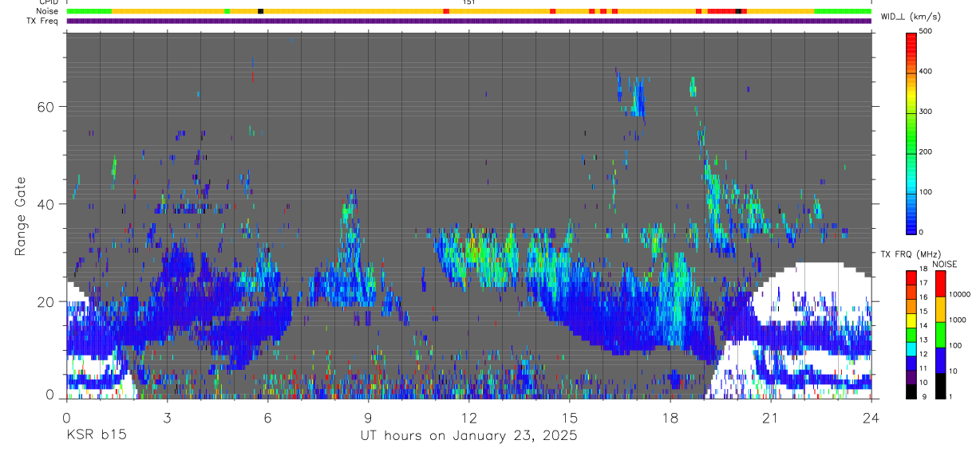Click the '300' tick on the WID scale
The height and width of the screenshot is (452, 980).
click(x=926, y=112)
